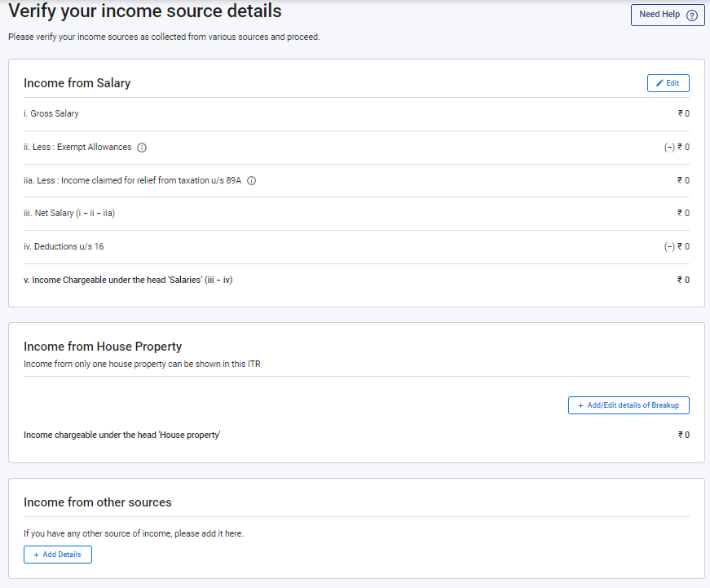
Task: Open info tooltip beside Exempt Allowances
Action: [142, 148]
